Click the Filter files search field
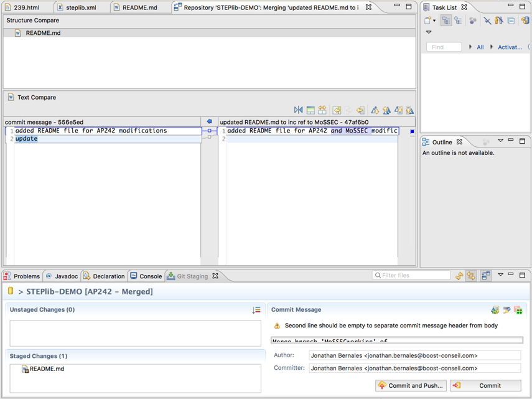532x399 pixels. [414, 275]
